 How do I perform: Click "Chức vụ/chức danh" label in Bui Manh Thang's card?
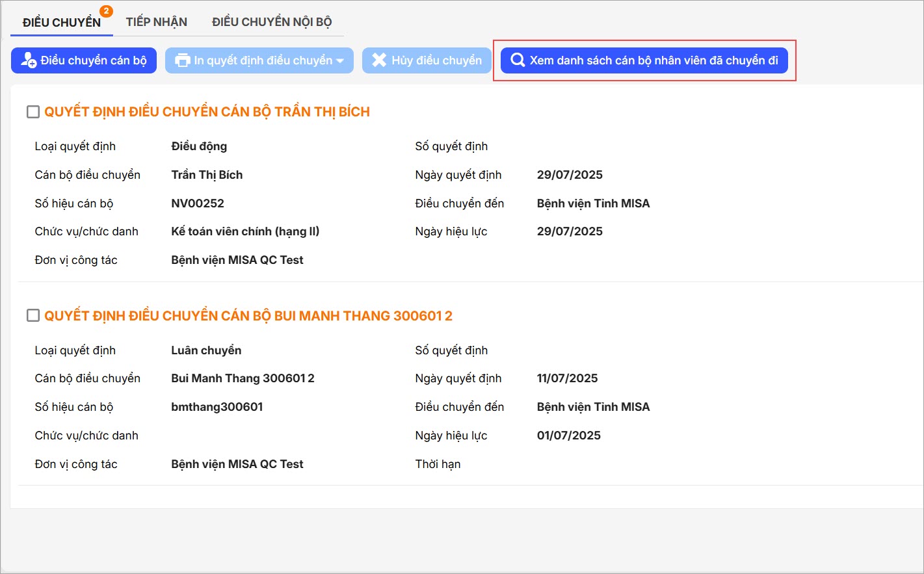[x=86, y=436]
